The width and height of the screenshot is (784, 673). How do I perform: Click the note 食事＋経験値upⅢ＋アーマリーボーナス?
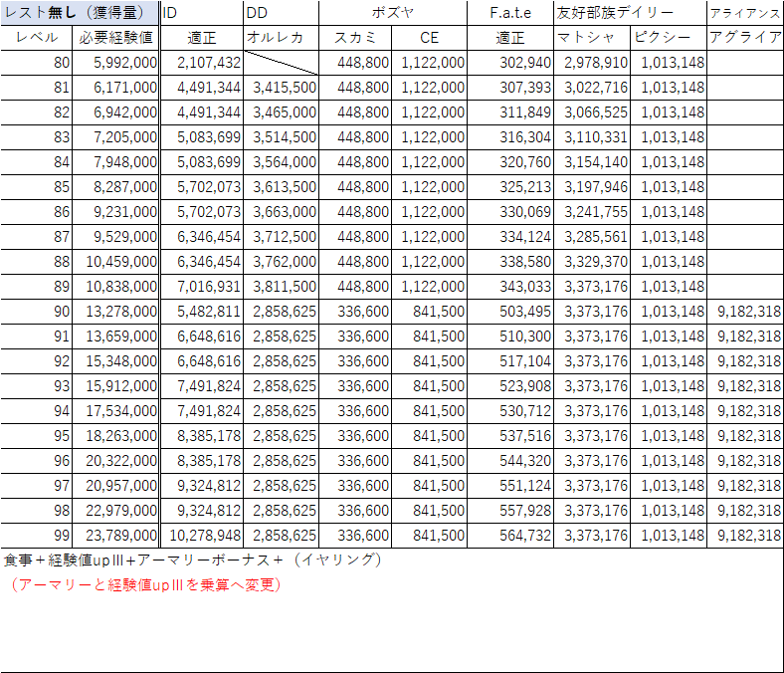192,560
